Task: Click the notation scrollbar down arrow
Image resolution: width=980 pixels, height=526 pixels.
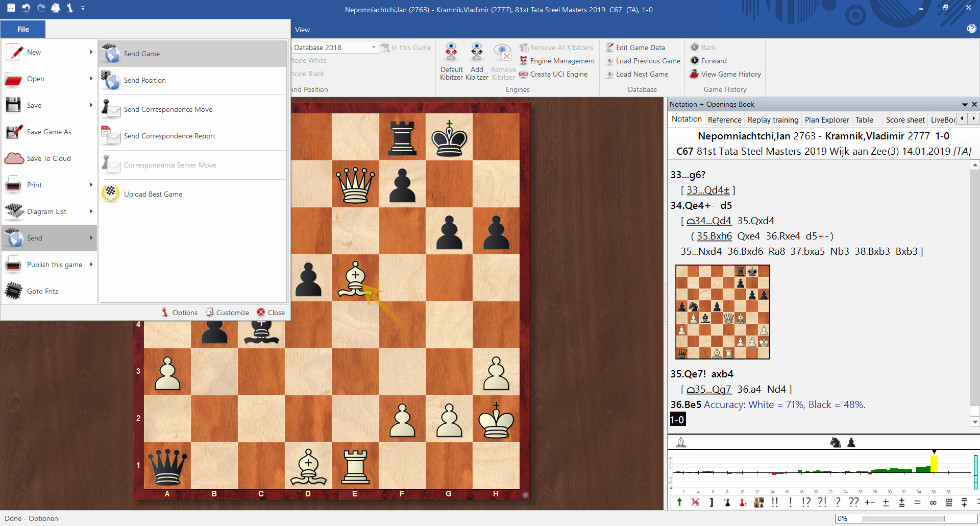Action: (975, 422)
